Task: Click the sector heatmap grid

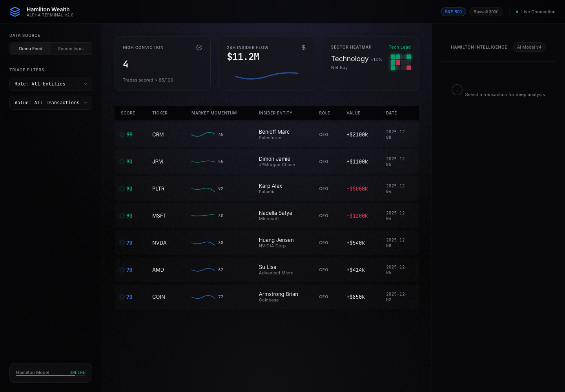Action: [x=401, y=62]
